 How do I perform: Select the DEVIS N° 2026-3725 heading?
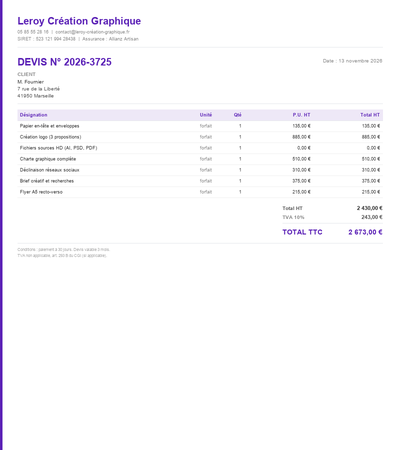pos(64,62)
